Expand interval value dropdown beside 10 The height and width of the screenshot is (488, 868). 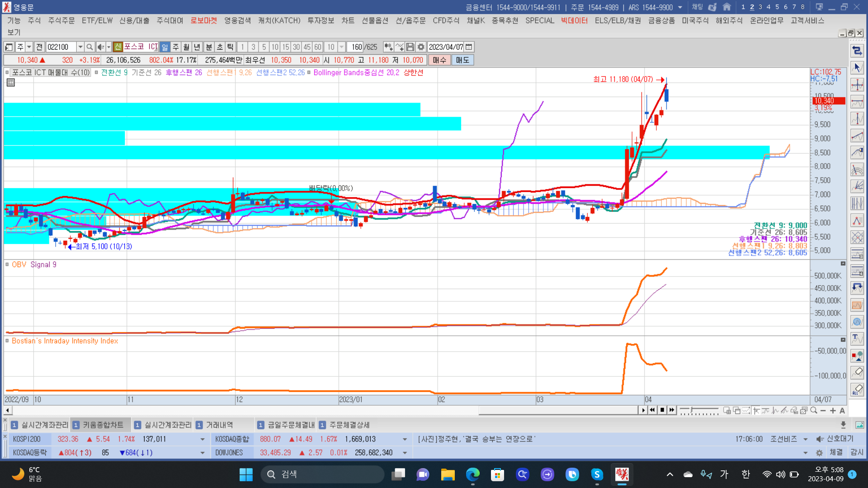tap(342, 47)
